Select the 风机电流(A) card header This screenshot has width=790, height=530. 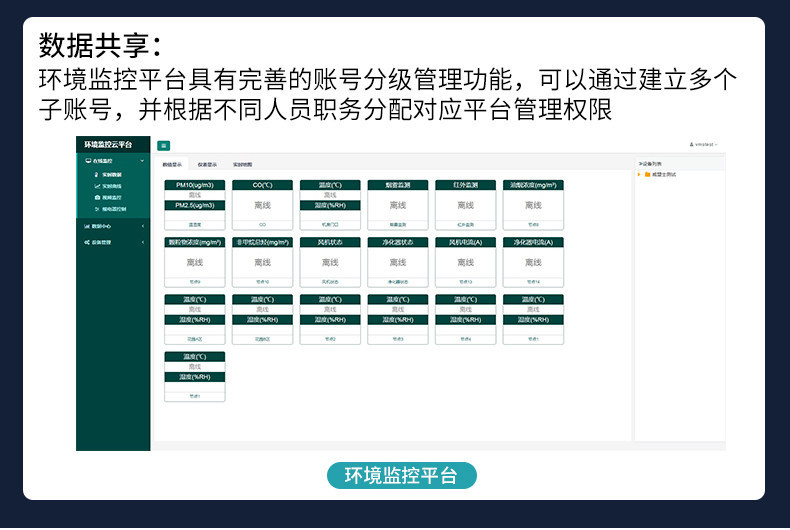tap(465, 242)
